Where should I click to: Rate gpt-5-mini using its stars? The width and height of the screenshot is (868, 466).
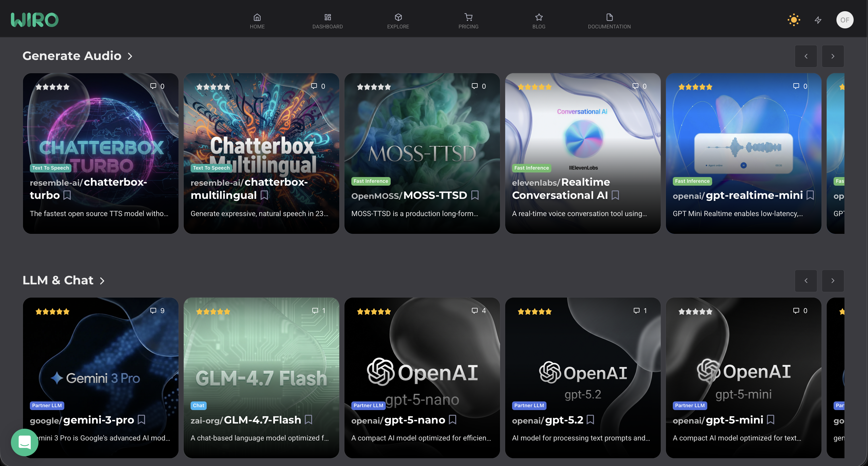click(x=695, y=312)
